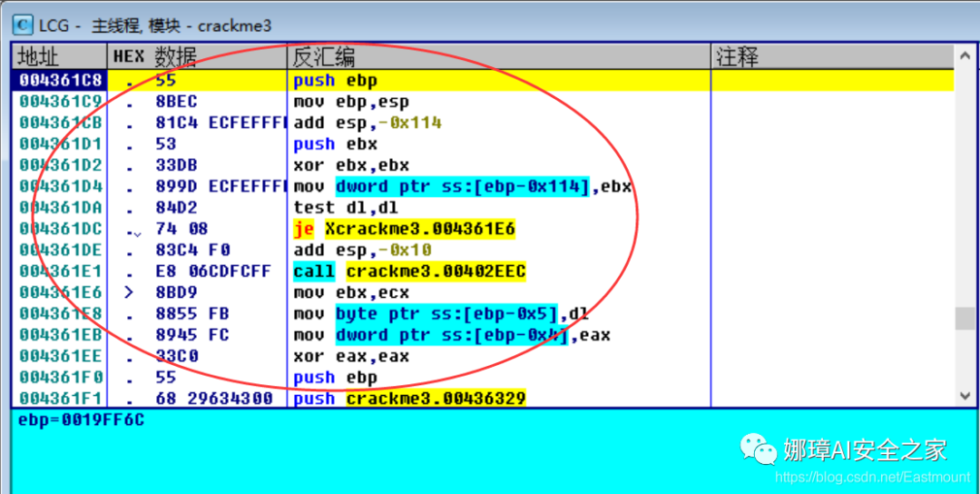This screenshot has width=980, height=494.
Task: Select address 004361D1
Action: 60,143
